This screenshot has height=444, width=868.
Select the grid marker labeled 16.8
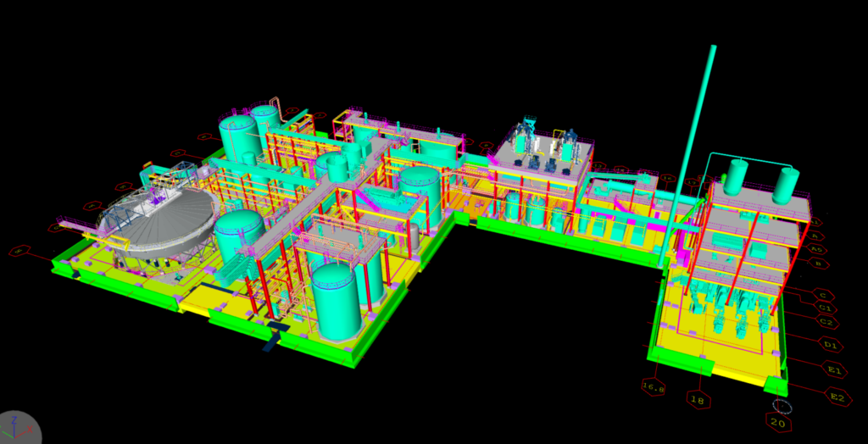[654, 386]
